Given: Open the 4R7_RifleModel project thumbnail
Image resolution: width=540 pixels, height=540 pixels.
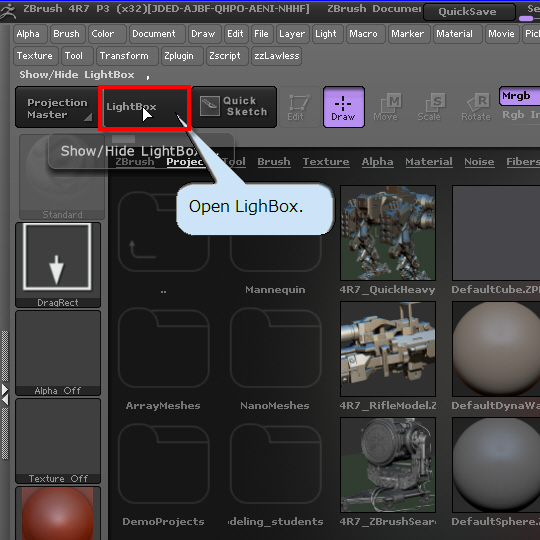Looking at the screenshot, I should (388, 349).
